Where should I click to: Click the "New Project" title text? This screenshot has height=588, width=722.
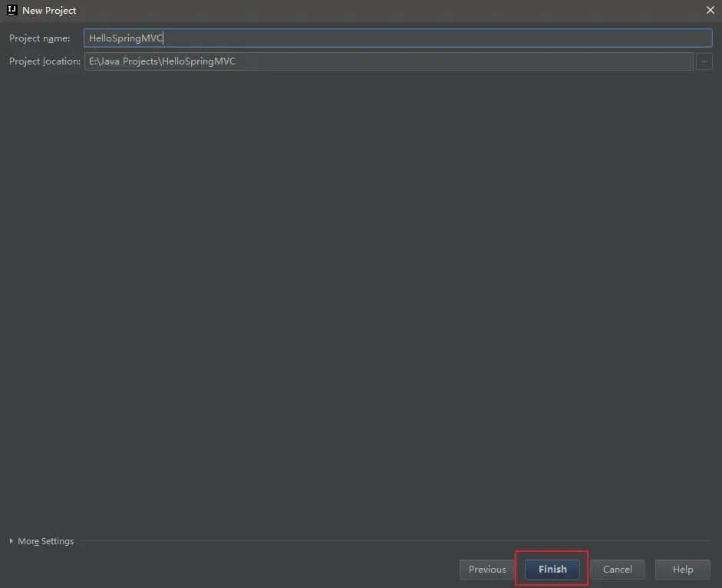49,11
